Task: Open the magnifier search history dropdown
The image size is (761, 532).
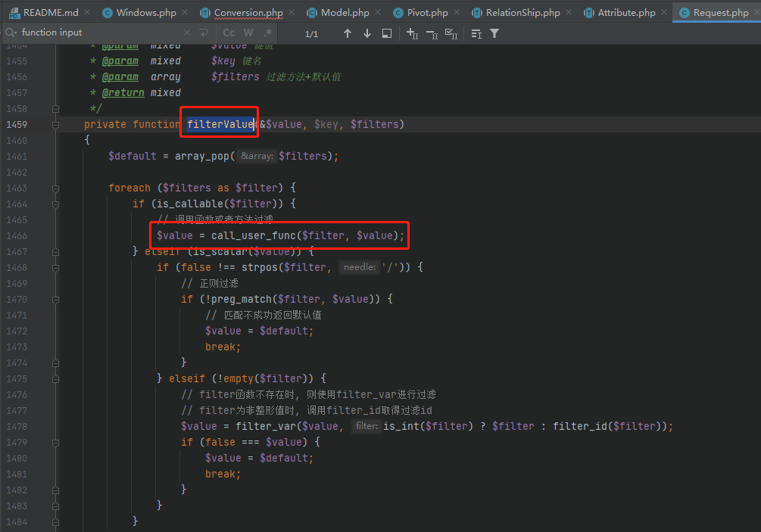Action: [x=12, y=33]
